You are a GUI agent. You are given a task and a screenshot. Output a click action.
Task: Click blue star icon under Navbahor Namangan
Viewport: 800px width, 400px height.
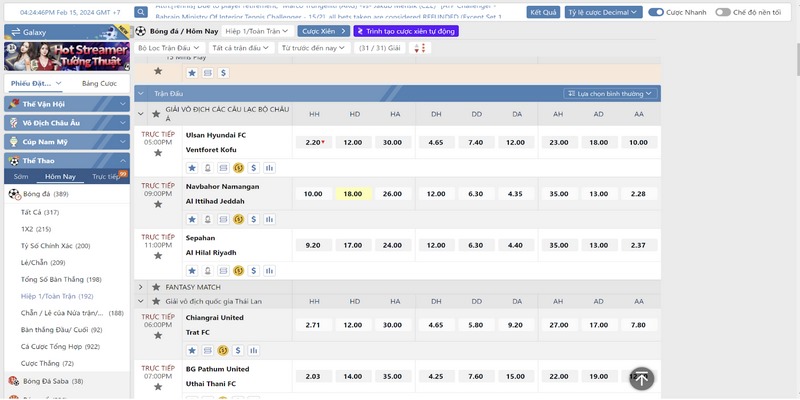192,219
